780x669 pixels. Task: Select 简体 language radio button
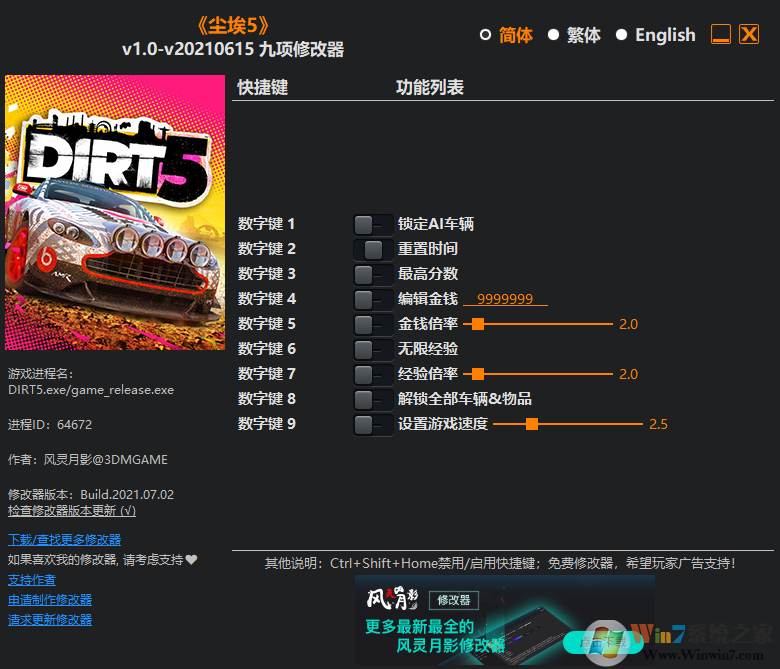coord(486,35)
